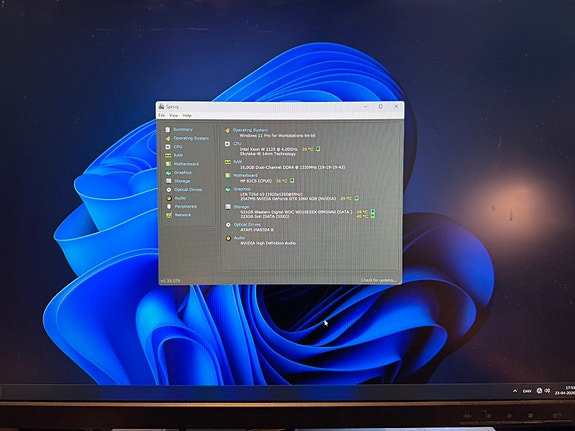The width and height of the screenshot is (575, 431).
Task: Expand the system tray hidden icons chevron
Action: coord(515,391)
